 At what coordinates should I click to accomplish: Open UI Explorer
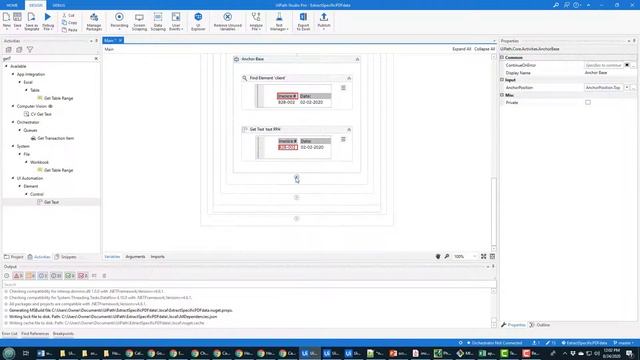pyautogui.click(x=198, y=21)
